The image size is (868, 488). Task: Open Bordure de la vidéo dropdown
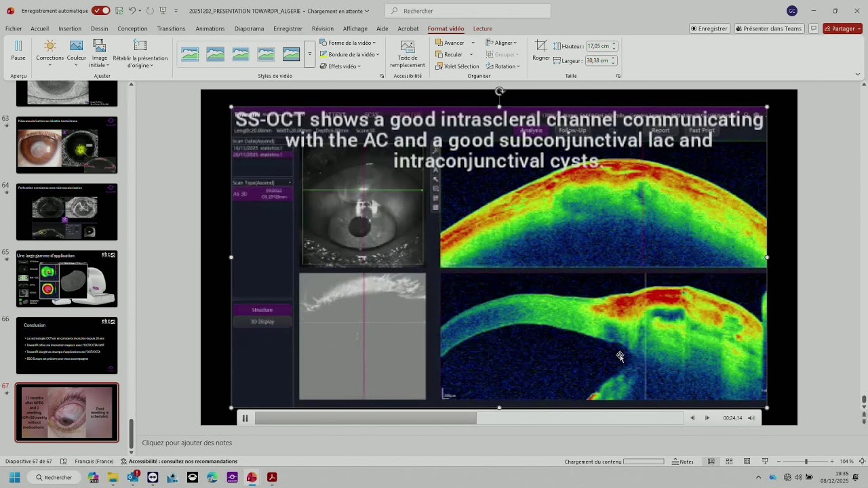click(x=349, y=54)
